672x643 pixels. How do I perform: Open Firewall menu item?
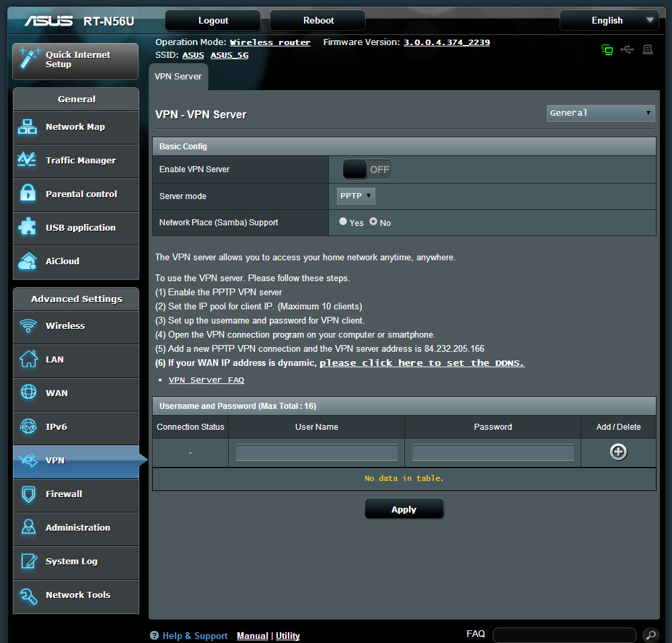pos(76,494)
